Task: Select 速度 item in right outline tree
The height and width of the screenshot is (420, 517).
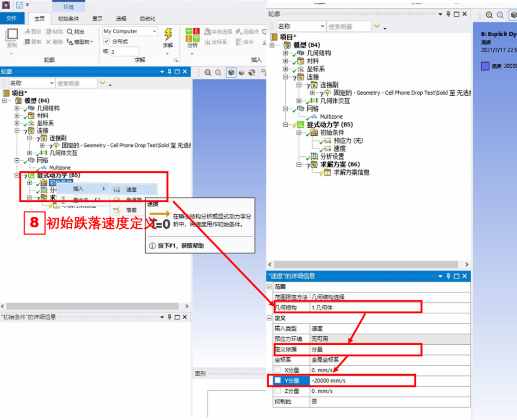Action: point(339,149)
